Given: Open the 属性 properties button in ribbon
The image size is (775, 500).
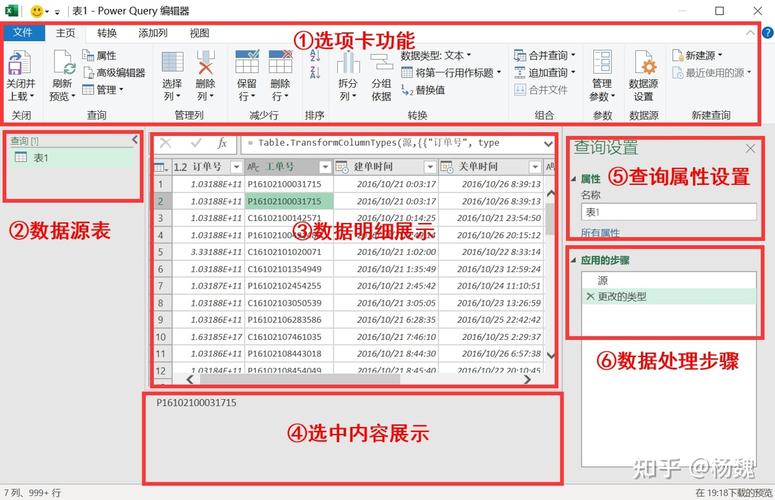Looking at the screenshot, I should click(x=99, y=55).
